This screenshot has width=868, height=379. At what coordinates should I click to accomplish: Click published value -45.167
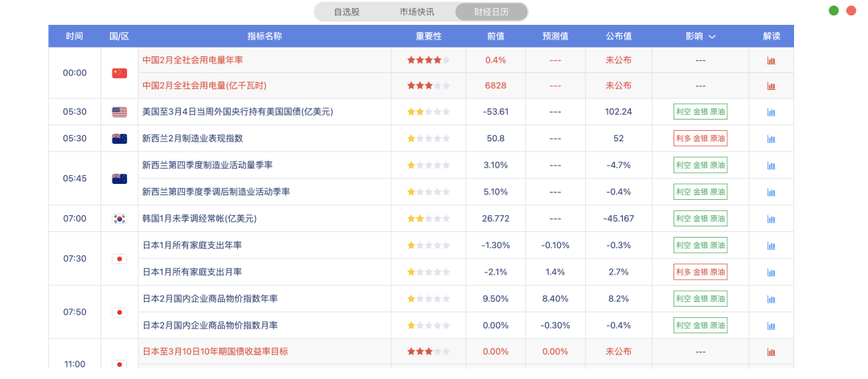point(618,218)
